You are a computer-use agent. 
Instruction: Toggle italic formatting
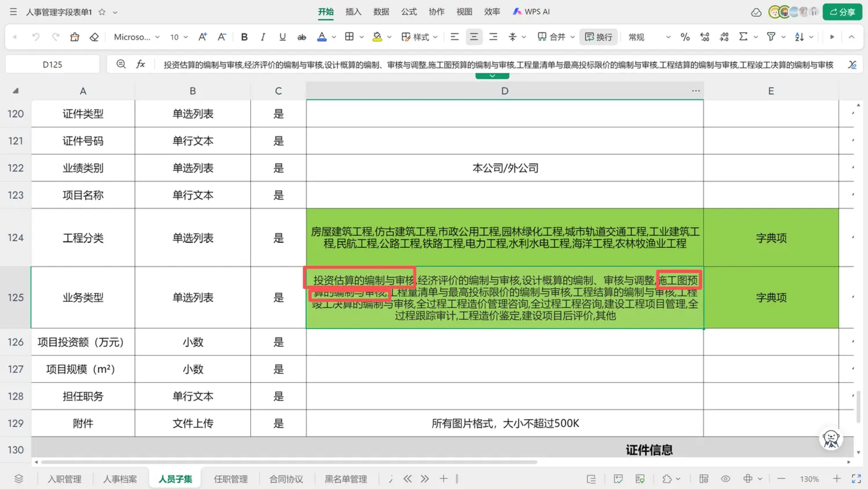[x=263, y=37]
